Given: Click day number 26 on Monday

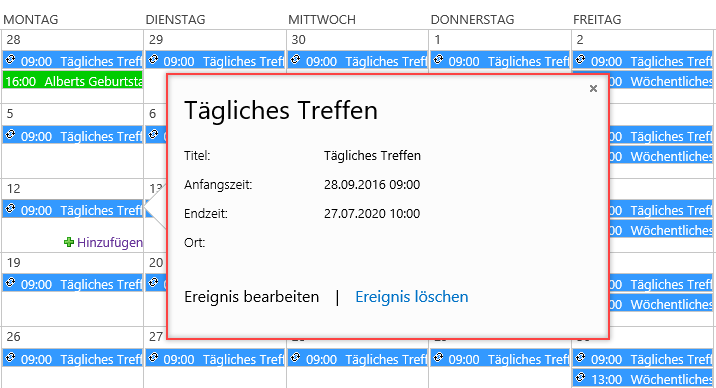Looking at the screenshot, I should point(13,337).
